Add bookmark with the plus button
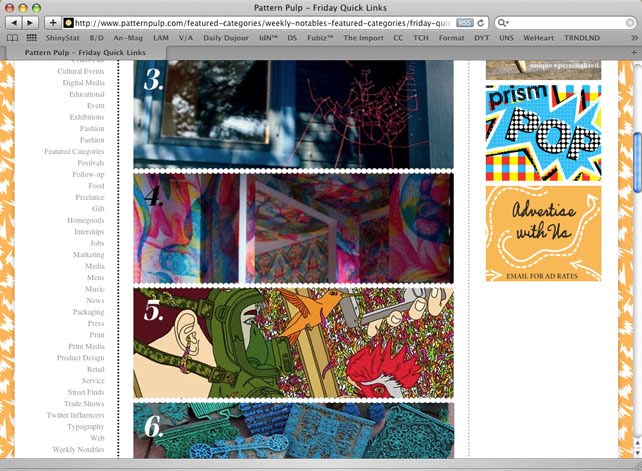Viewport: 642px width, 471px height. tap(53, 23)
